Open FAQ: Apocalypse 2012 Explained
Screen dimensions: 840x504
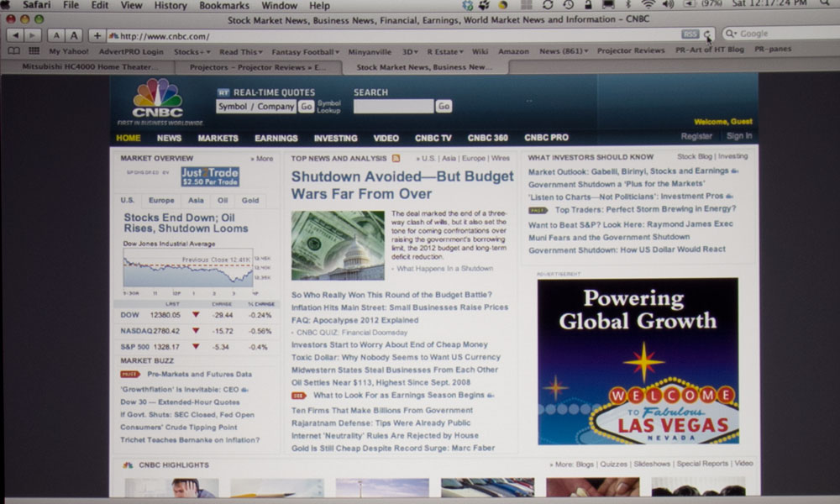point(354,320)
